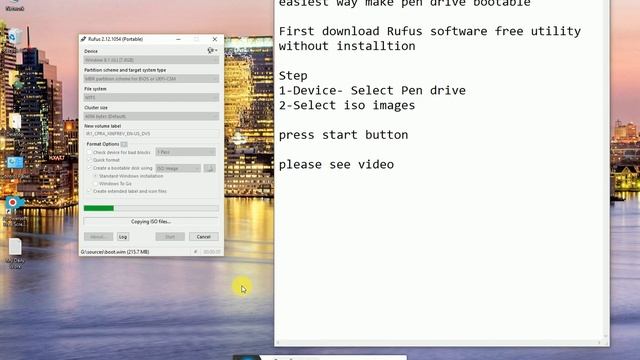
Task: Open the Rufus language globe menu
Action: click(x=212, y=51)
